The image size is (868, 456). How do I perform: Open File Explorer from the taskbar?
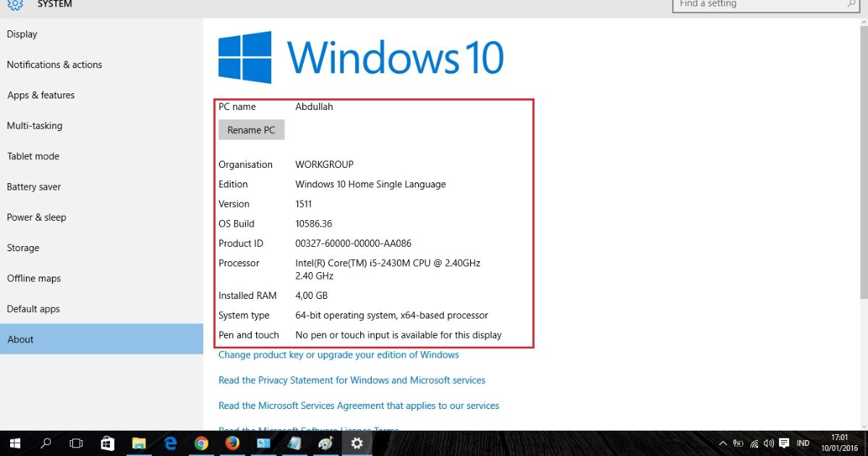pyautogui.click(x=138, y=444)
